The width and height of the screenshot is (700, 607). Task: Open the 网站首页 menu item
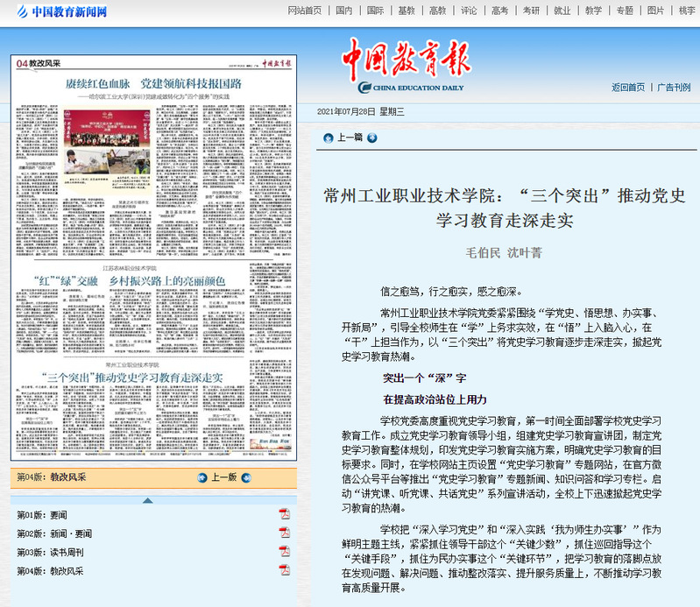pos(306,11)
